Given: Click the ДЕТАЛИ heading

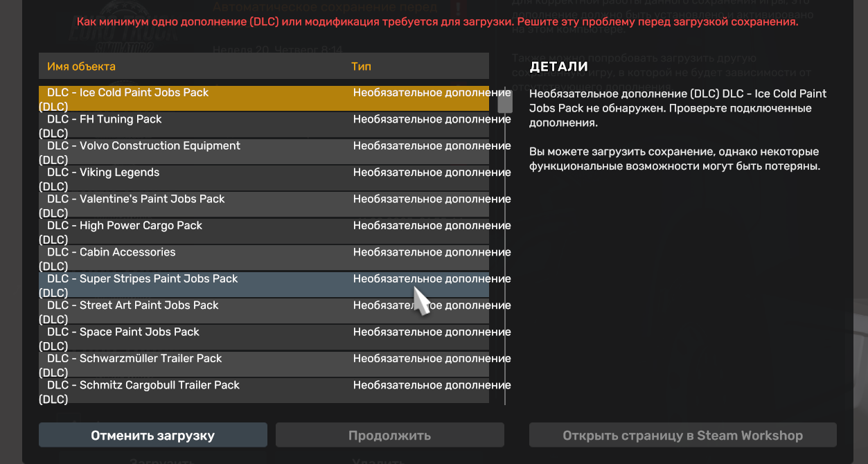Looking at the screenshot, I should click(558, 67).
